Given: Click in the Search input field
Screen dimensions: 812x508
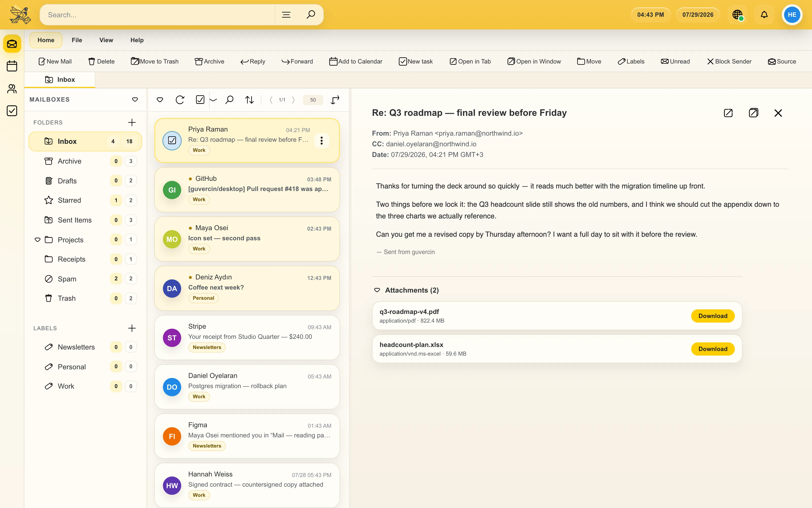Looking at the screenshot, I should pyautogui.click(x=158, y=15).
